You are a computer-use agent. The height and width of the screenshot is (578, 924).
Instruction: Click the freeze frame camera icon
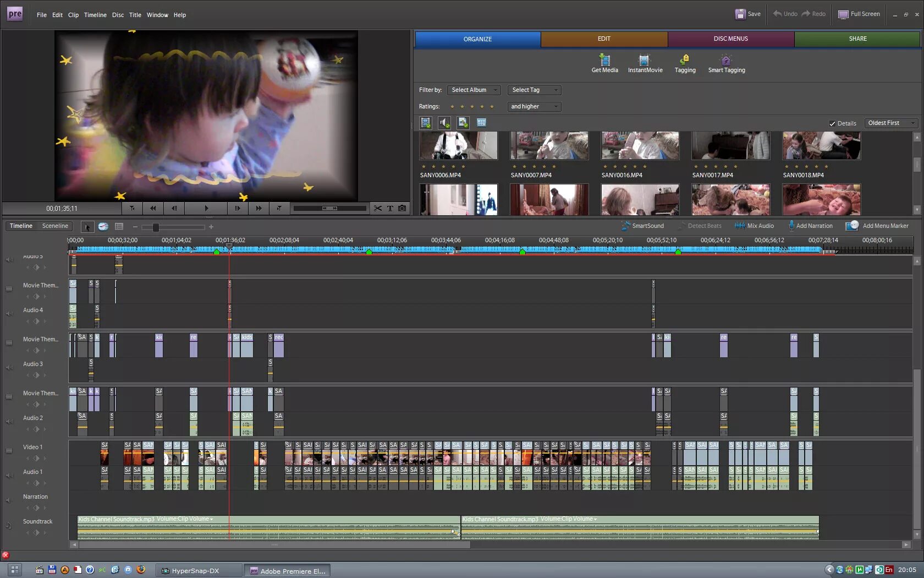pos(402,208)
